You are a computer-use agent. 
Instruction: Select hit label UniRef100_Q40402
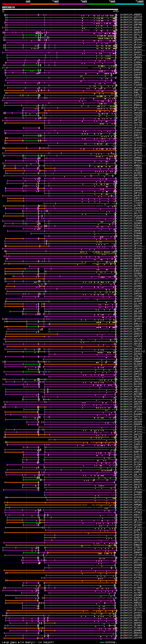tap(131, 27)
